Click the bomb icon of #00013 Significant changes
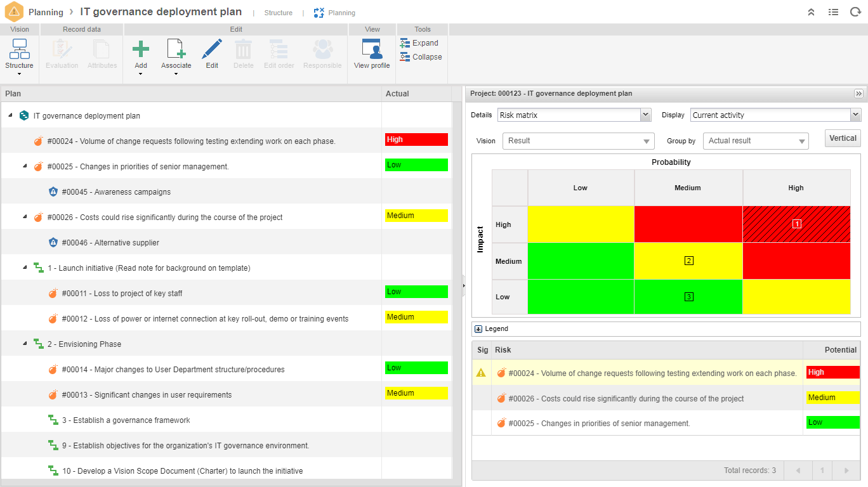This screenshot has width=868, height=487. (53, 394)
